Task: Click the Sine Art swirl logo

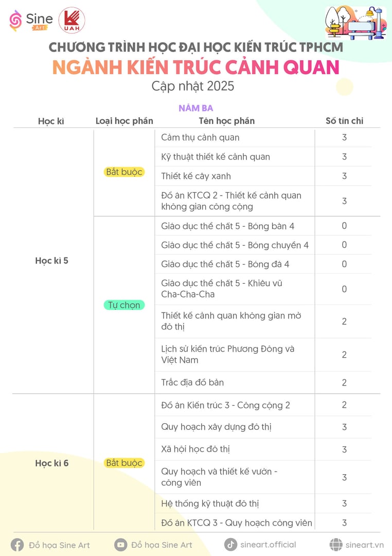Action: tap(15, 21)
